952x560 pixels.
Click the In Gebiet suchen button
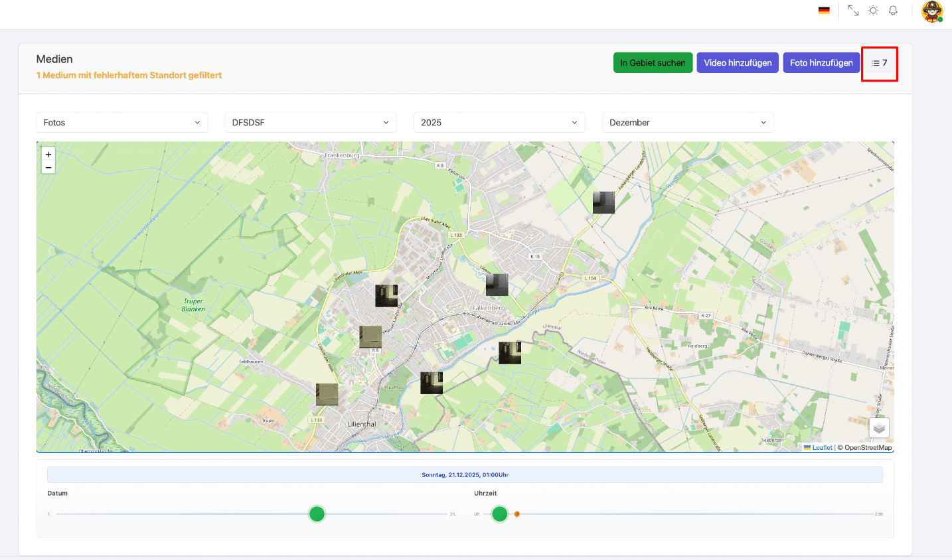tap(653, 63)
